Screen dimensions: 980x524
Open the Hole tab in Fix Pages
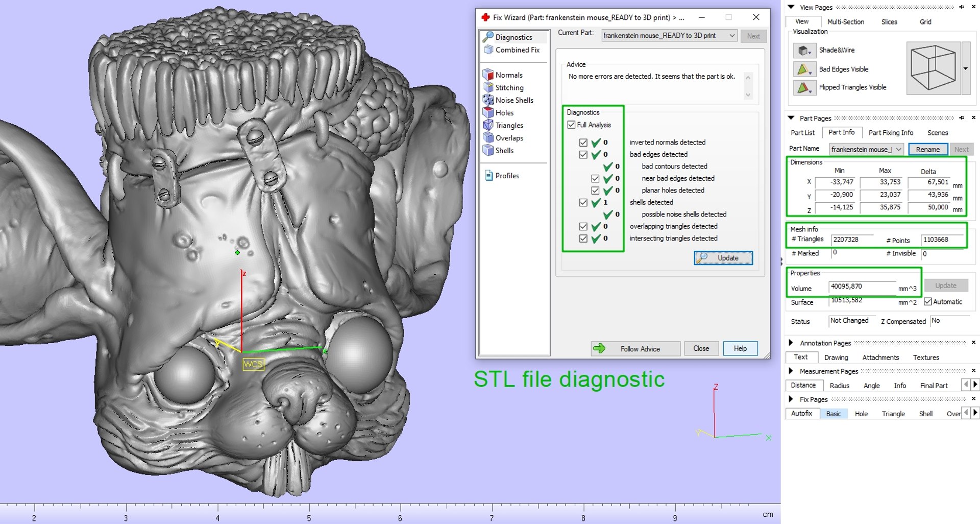(861, 414)
